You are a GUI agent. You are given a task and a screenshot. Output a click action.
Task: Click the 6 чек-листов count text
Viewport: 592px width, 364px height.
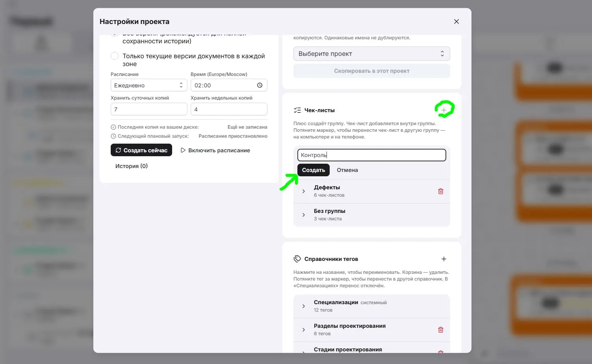tap(329, 195)
